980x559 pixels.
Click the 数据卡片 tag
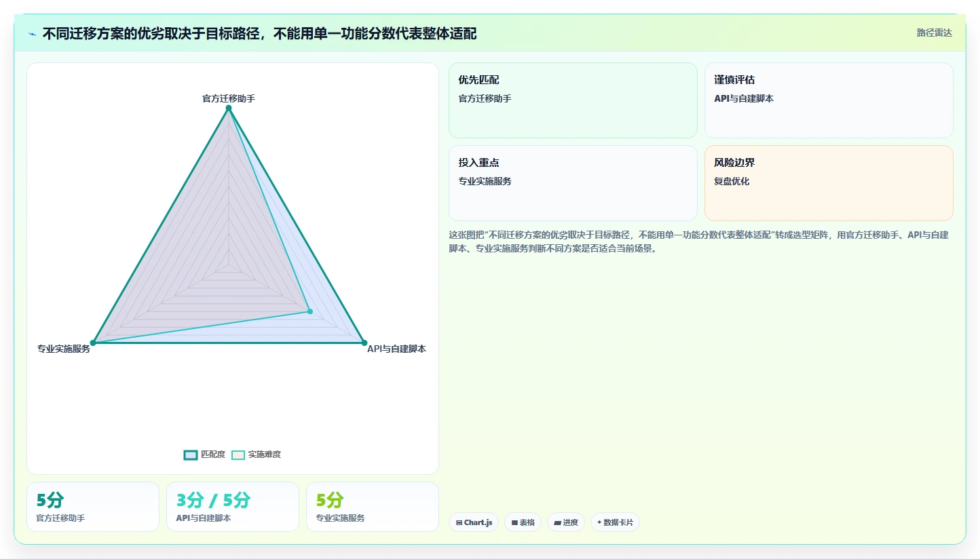pyautogui.click(x=615, y=522)
